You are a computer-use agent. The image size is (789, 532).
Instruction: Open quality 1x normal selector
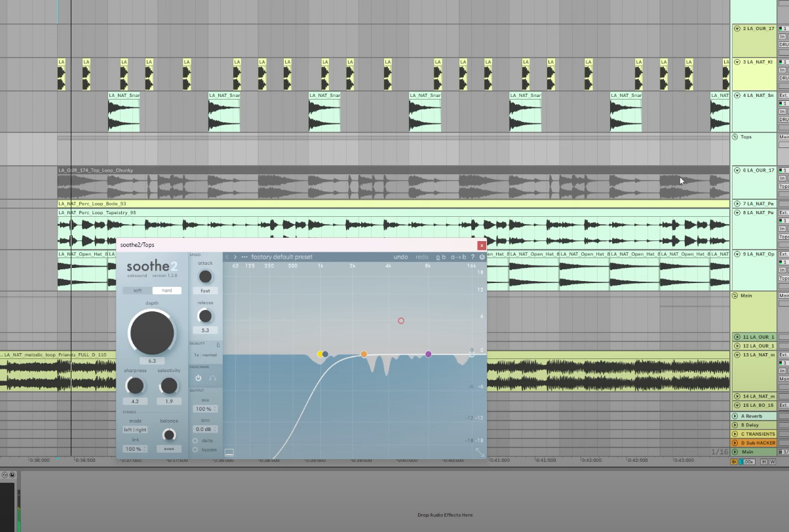pos(205,354)
